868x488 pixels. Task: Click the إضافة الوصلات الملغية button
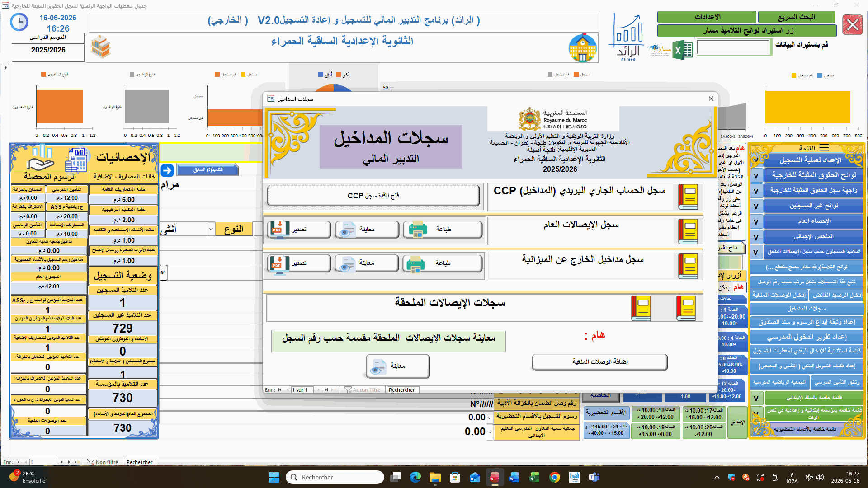(600, 362)
